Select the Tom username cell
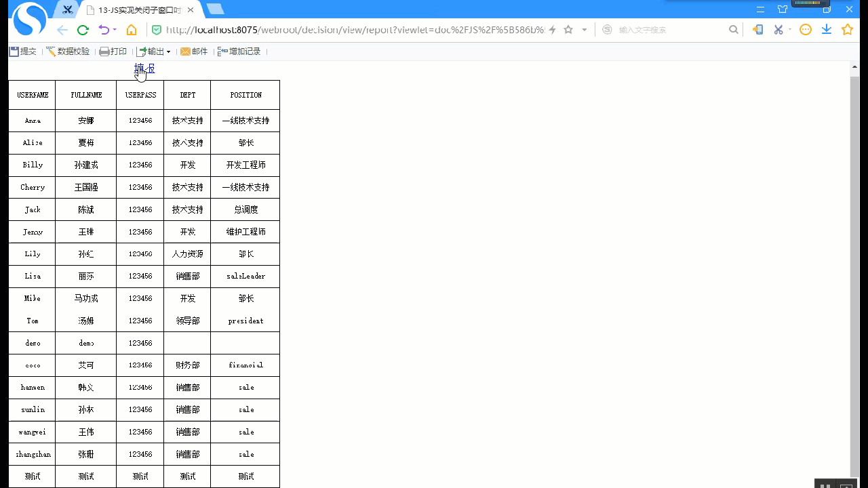Screen dimensions: 868x488 pos(33,321)
